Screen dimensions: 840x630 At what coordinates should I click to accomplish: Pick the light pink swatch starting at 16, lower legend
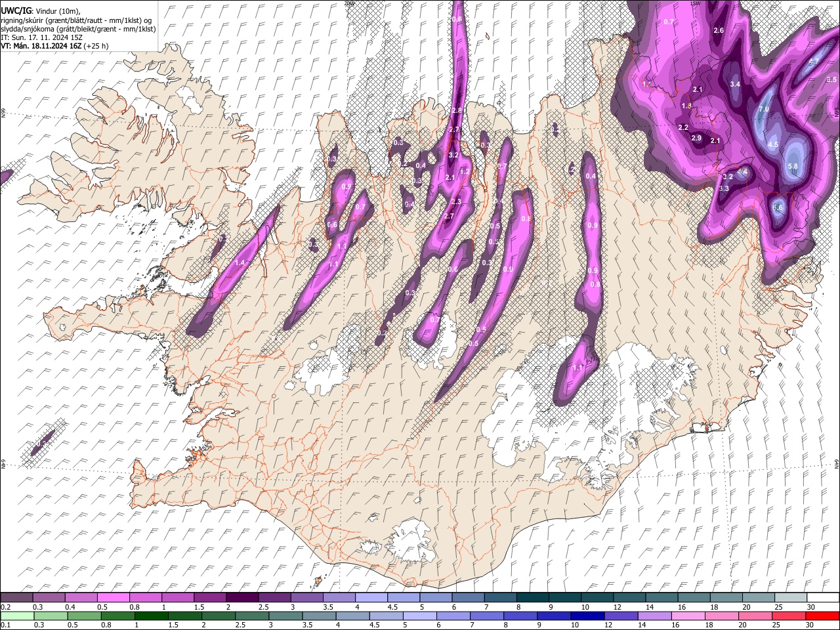click(688, 616)
